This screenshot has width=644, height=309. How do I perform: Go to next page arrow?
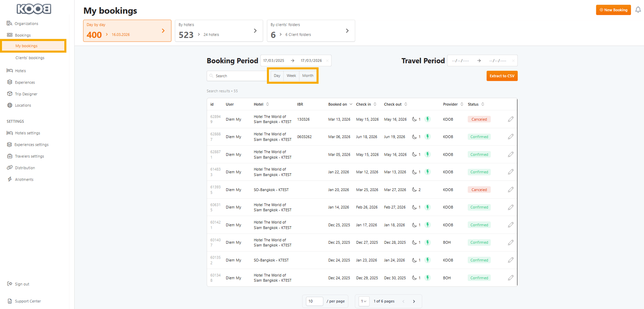(414, 301)
